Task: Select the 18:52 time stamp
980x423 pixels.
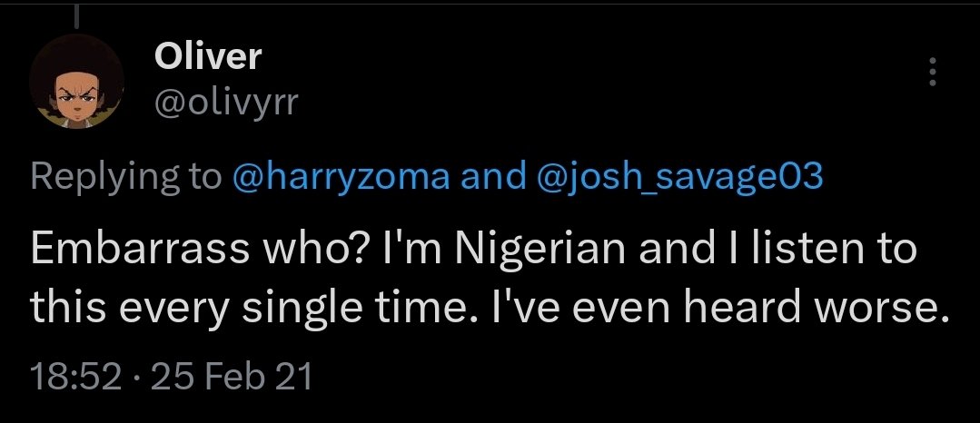Action: [75, 378]
